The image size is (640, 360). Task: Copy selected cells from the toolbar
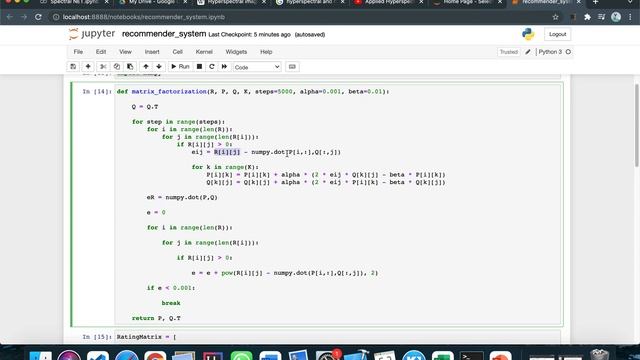(117, 67)
